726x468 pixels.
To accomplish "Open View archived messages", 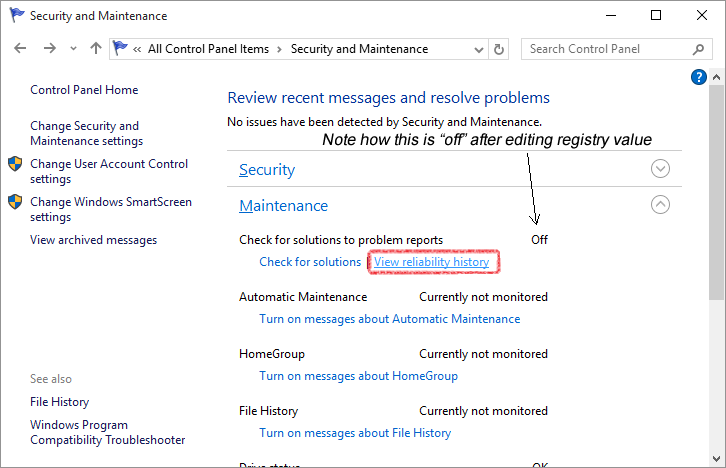I will (x=94, y=240).
